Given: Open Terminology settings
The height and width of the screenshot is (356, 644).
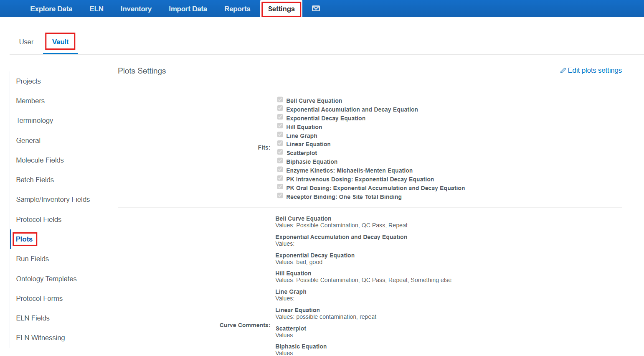Looking at the screenshot, I should (x=35, y=120).
